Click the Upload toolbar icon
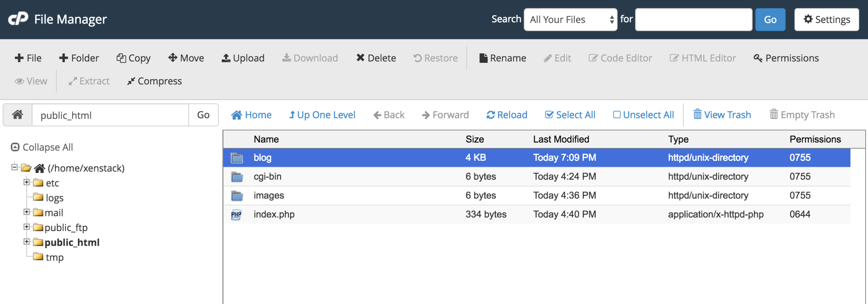Viewport: 868px width, 304px height. [226, 58]
